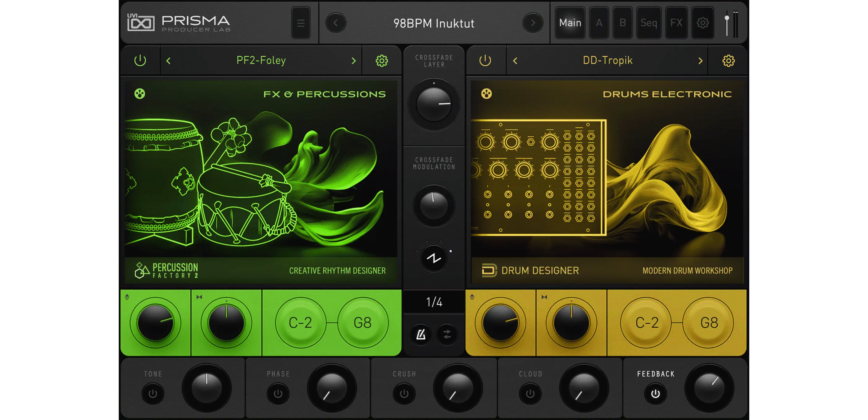The height and width of the screenshot is (420, 868).
Task: Switch to the B tab
Action: pos(622,23)
